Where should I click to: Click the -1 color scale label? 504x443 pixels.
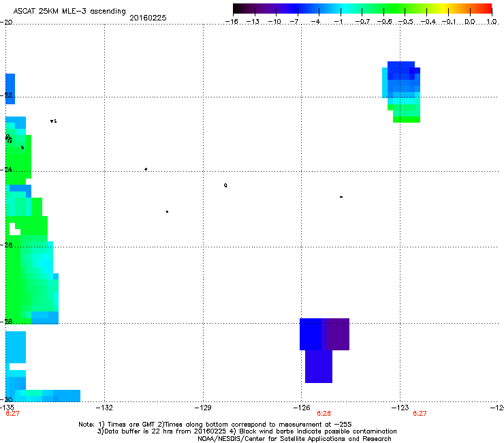pos(338,22)
